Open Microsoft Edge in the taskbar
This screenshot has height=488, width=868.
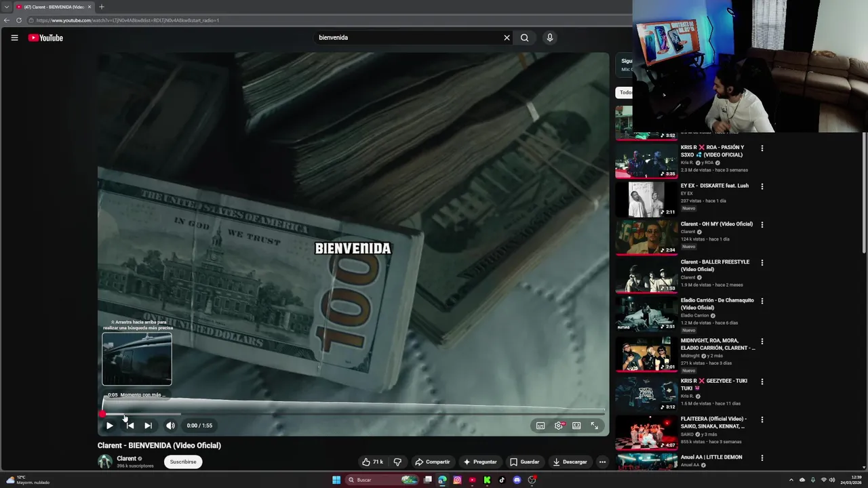coord(442,480)
